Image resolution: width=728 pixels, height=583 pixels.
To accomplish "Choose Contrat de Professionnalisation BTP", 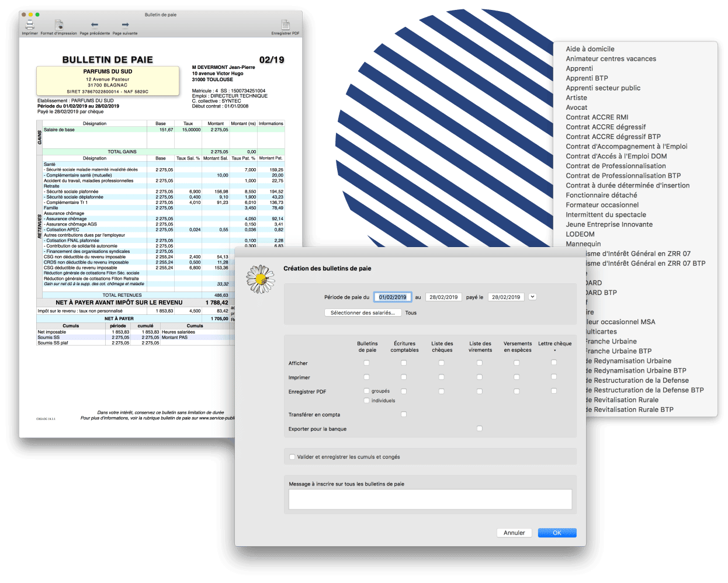I will click(623, 176).
